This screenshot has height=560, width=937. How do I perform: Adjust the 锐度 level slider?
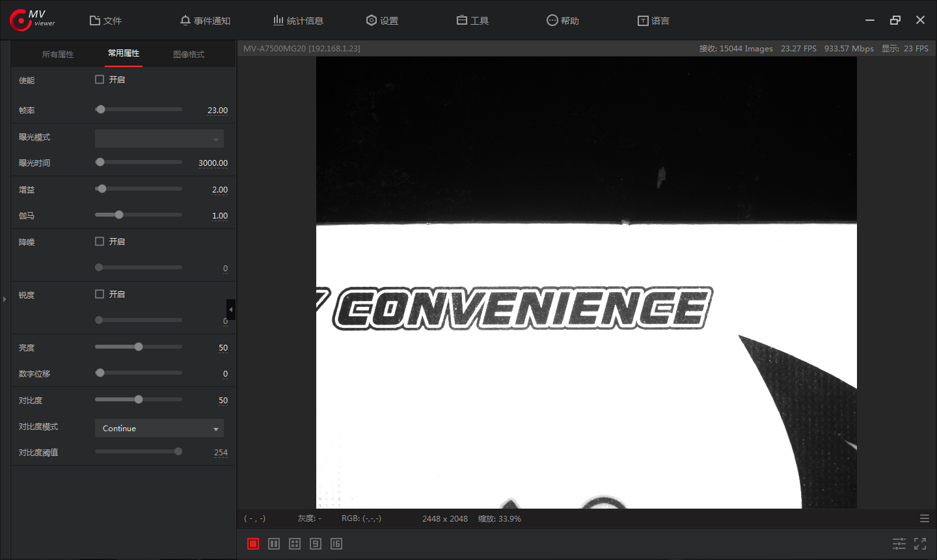[139, 320]
